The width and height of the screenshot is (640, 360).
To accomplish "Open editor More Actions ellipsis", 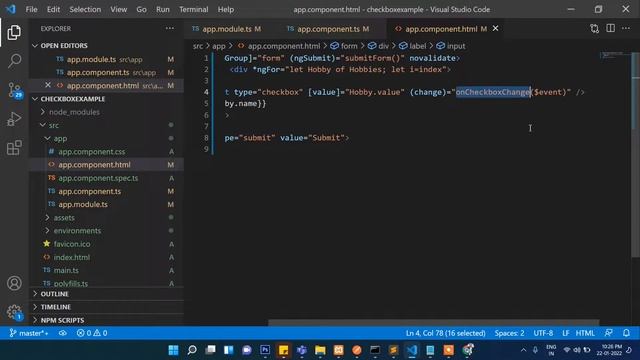I will pyautogui.click(x=626, y=29).
